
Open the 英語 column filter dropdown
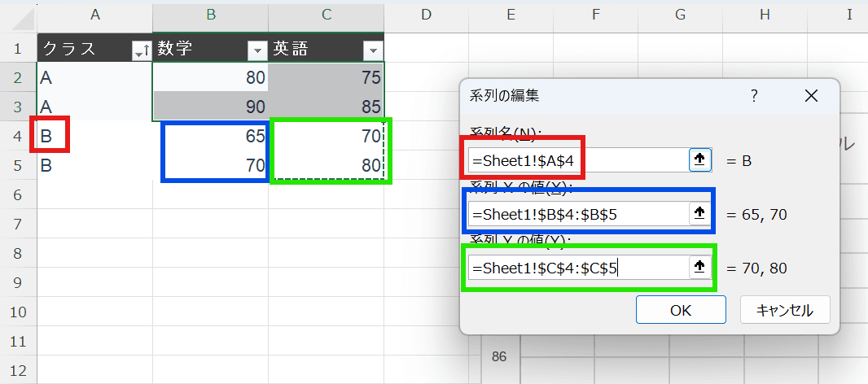point(373,50)
